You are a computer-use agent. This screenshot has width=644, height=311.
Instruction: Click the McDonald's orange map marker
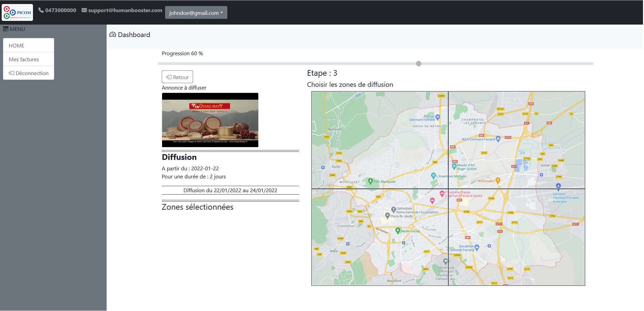pyautogui.click(x=498, y=180)
